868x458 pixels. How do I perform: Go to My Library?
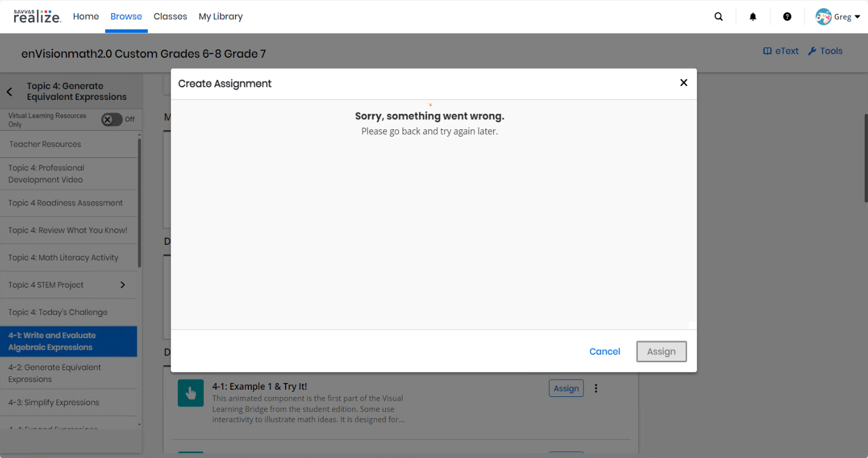click(x=220, y=16)
